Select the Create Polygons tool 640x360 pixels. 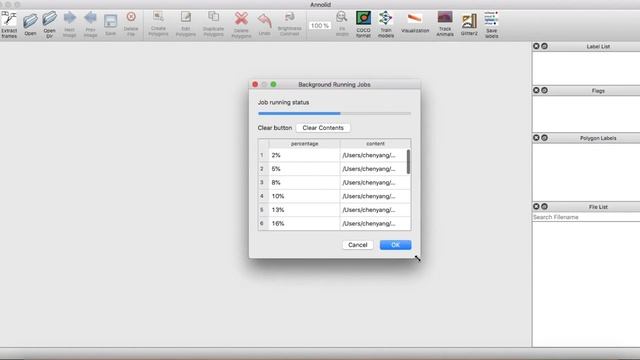pyautogui.click(x=158, y=24)
